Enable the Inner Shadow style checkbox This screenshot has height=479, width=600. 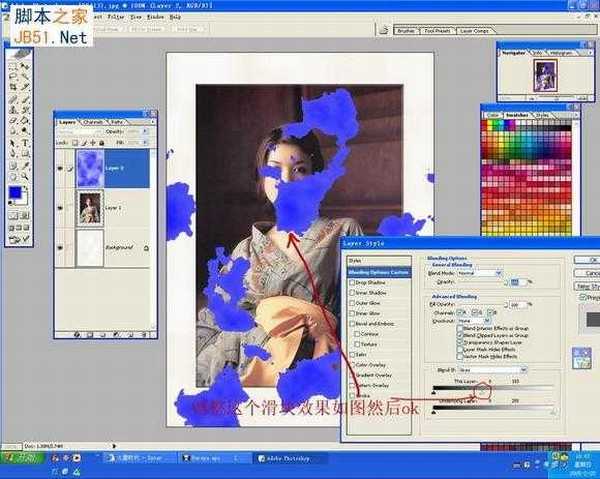tap(352, 293)
